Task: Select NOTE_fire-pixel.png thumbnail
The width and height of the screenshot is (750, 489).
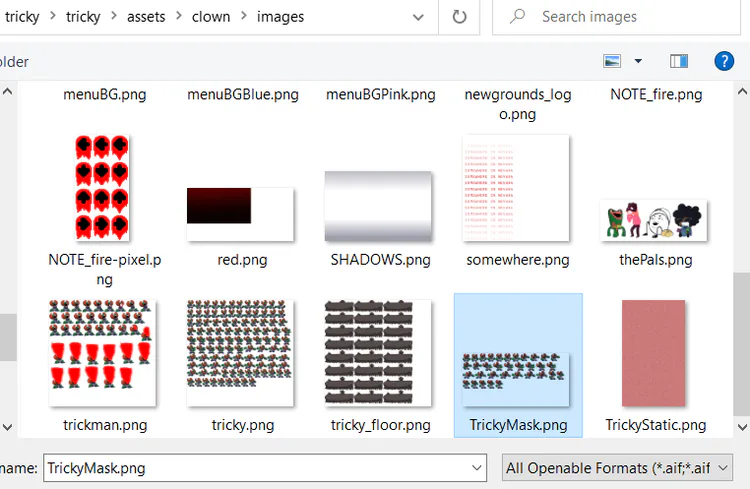Action: 102,188
